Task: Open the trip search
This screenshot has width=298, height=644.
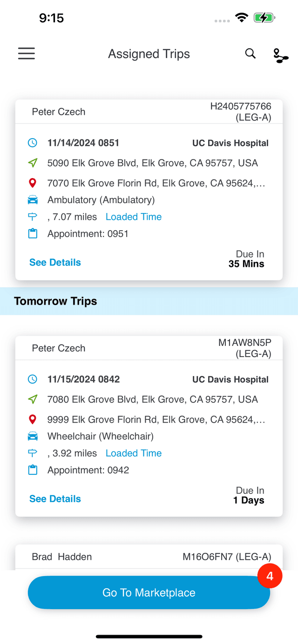Action: pos(251,53)
